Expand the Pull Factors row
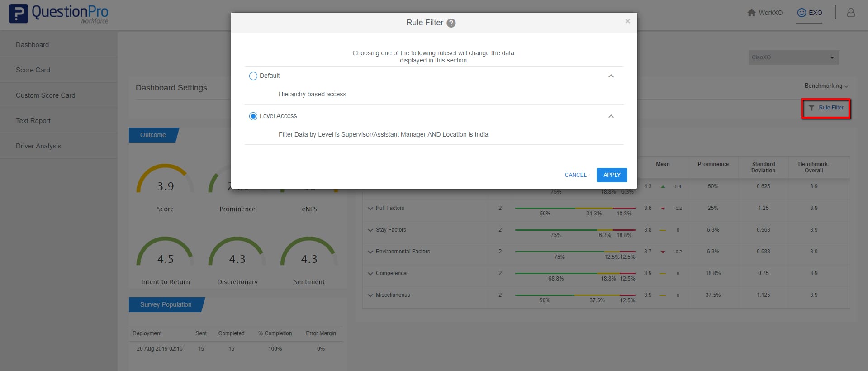868x371 pixels. 370,209
